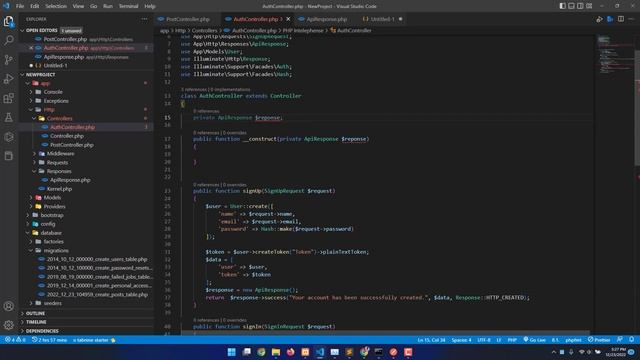Switch to the PostController.php tab

tap(187, 19)
